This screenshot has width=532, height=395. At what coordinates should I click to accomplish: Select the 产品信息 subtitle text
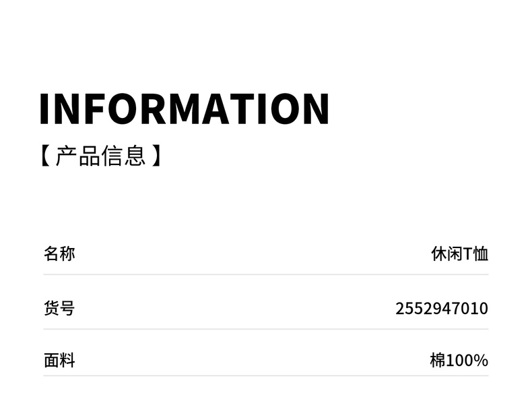pos(101,156)
